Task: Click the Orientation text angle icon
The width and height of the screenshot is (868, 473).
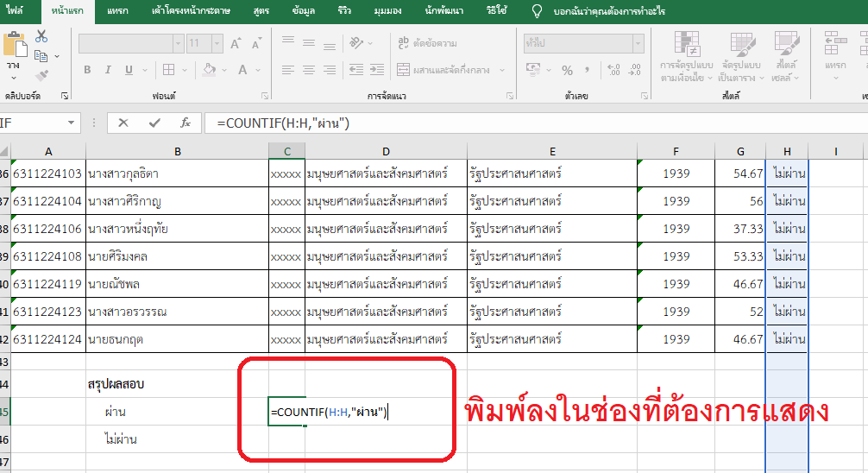Action: tap(356, 42)
